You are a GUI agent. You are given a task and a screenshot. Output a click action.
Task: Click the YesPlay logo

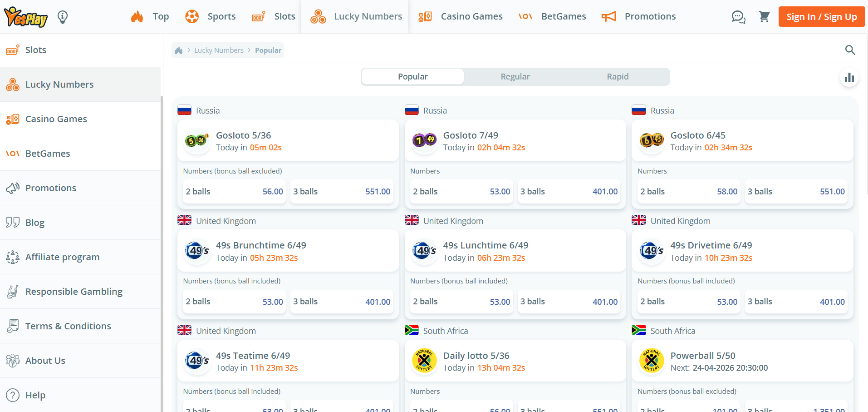(26, 17)
